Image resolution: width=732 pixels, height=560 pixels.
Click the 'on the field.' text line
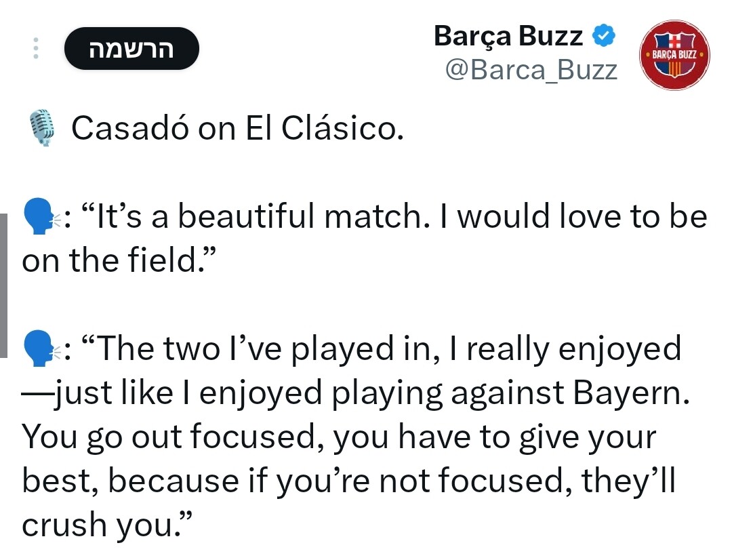click(x=119, y=260)
